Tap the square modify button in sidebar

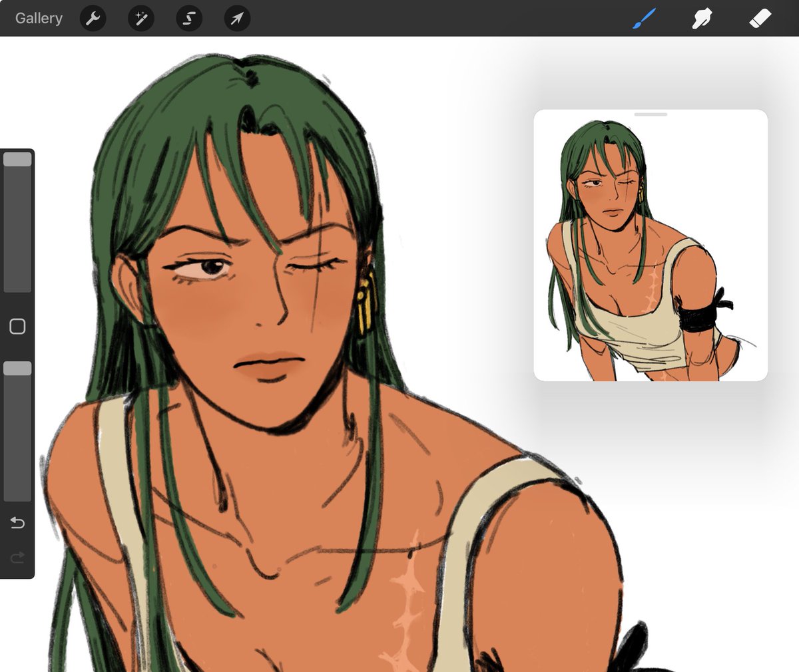point(17,326)
